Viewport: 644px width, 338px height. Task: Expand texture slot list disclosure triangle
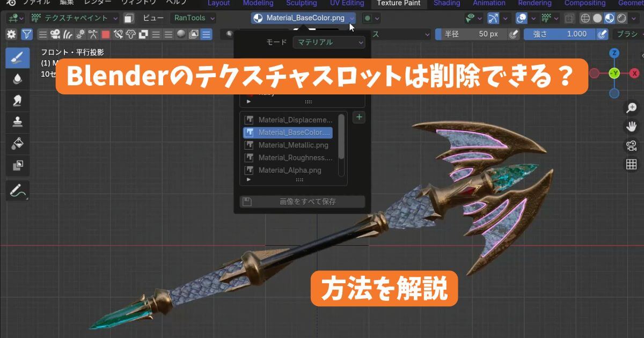coord(248,179)
